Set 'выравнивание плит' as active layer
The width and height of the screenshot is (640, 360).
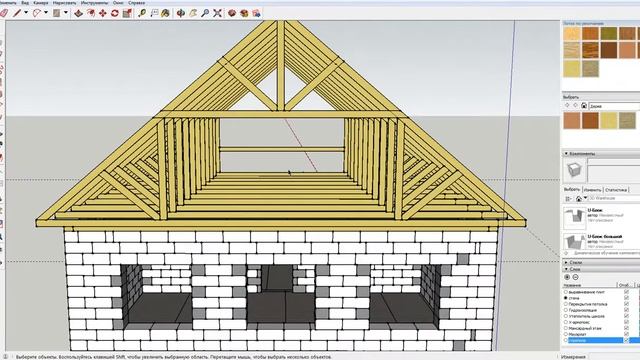coord(566,292)
